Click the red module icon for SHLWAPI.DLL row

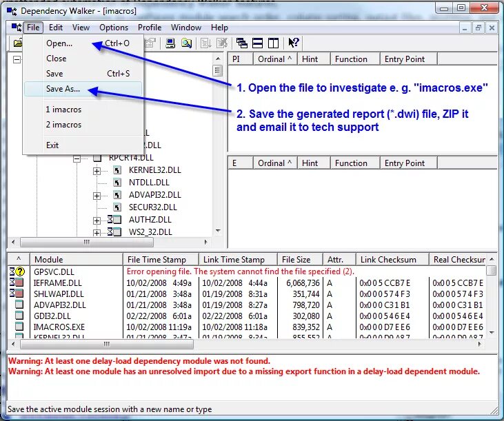tap(19, 294)
